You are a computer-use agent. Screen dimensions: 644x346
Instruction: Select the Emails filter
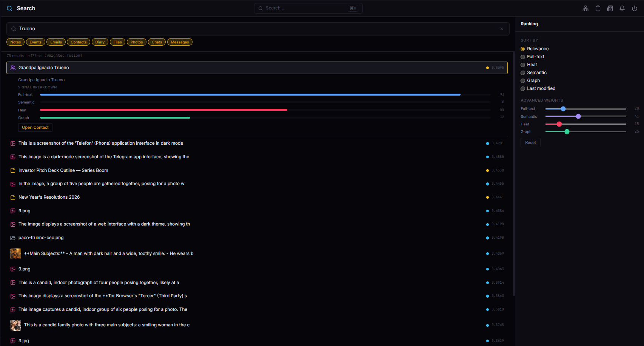click(56, 42)
